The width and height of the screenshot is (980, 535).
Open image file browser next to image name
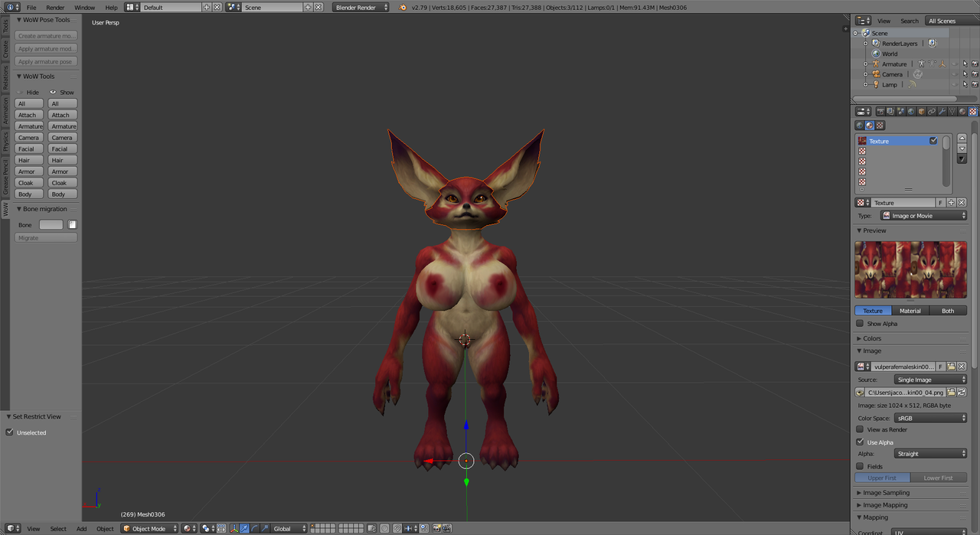pos(951,367)
